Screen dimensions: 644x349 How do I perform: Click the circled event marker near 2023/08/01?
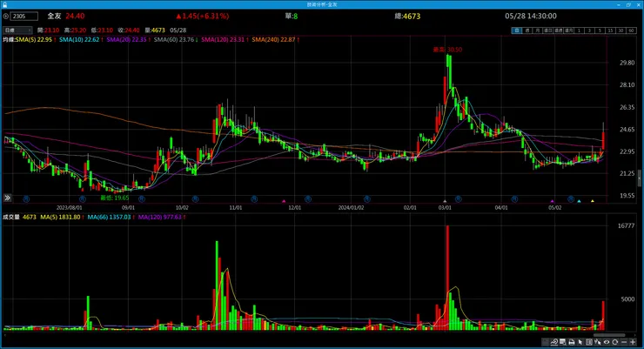click(83, 198)
